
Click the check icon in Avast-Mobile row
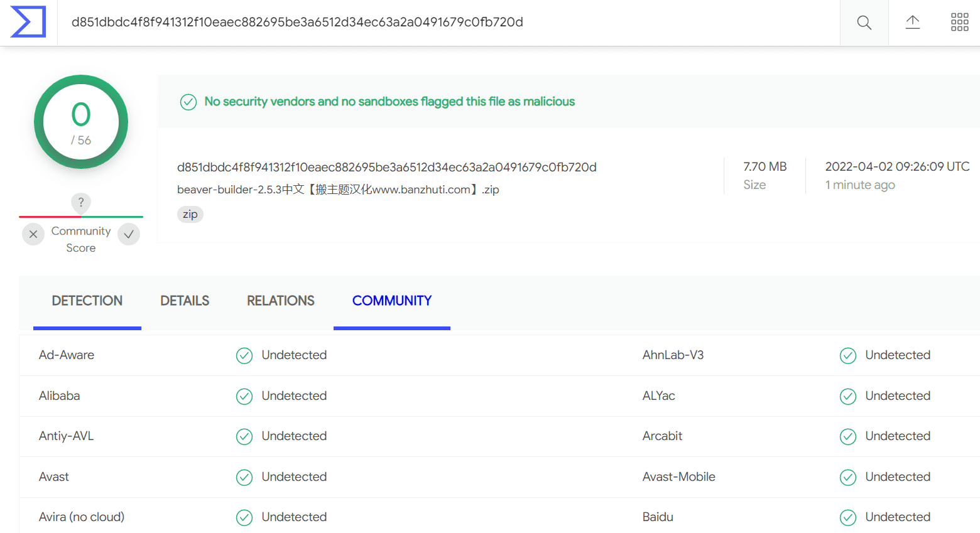[x=848, y=477]
